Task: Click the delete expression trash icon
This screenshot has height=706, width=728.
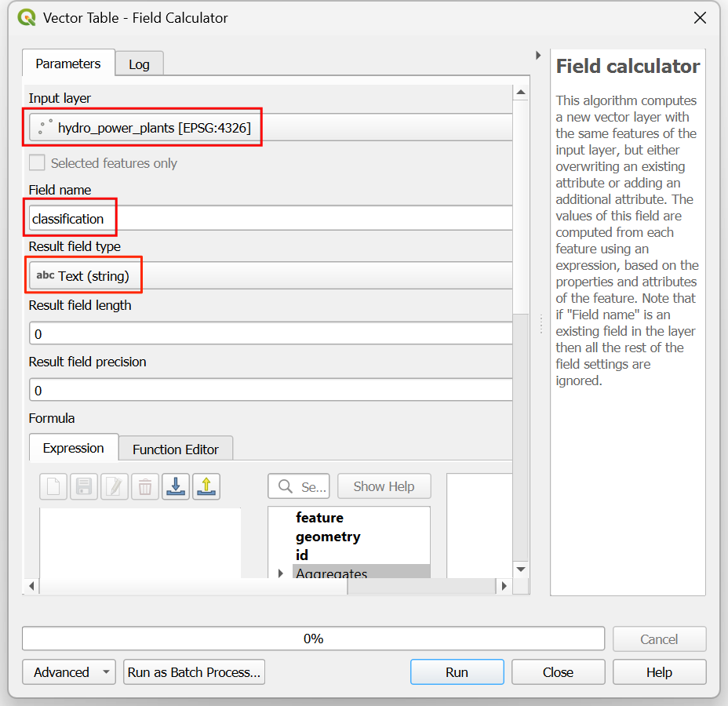Action: 145,486
